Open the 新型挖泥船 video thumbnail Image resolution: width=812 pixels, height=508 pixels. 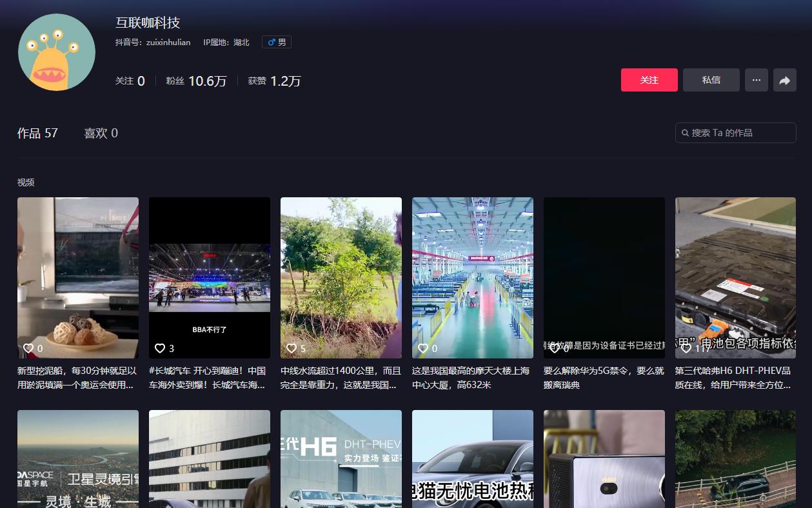(78, 278)
